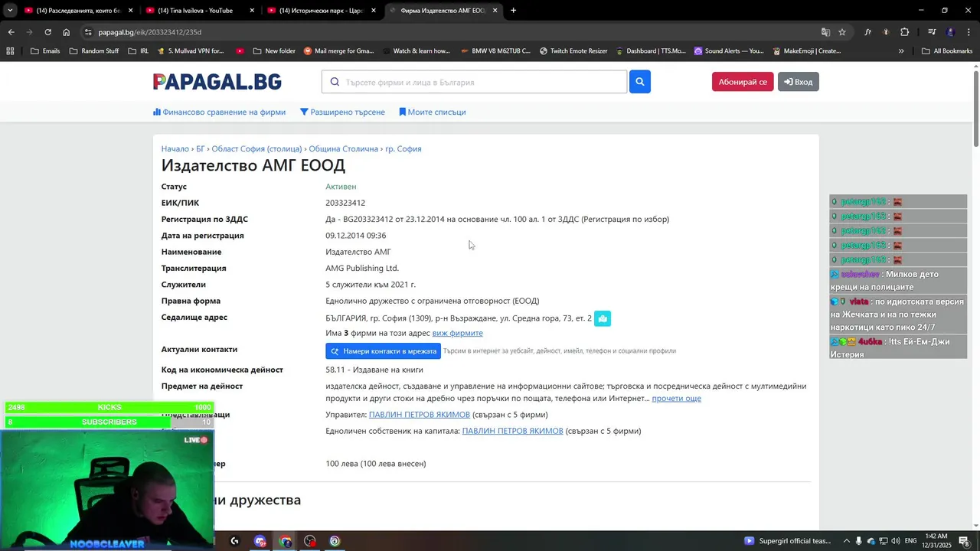Click the виж фирмите link
The height and width of the screenshot is (551, 980).
pyautogui.click(x=457, y=333)
